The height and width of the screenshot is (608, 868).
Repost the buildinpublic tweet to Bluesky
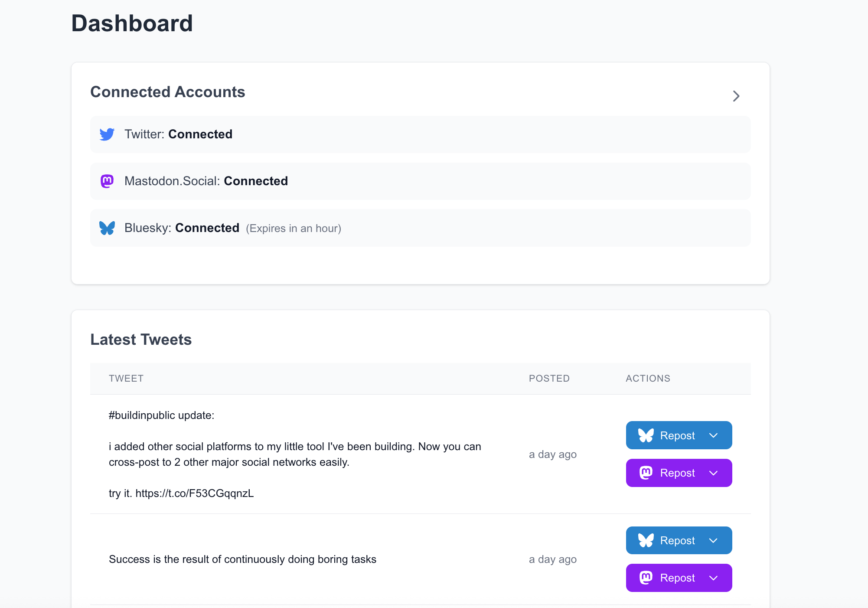(677, 435)
